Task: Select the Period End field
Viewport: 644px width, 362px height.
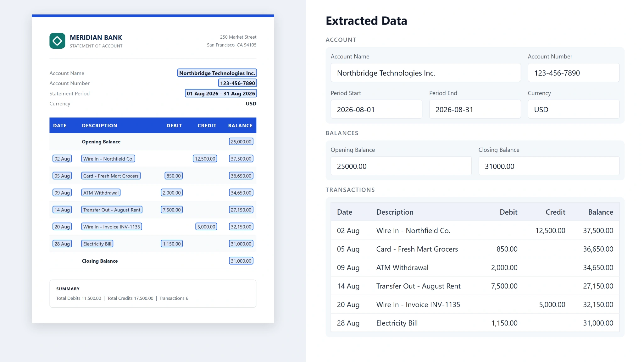Action: click(475, 109)
